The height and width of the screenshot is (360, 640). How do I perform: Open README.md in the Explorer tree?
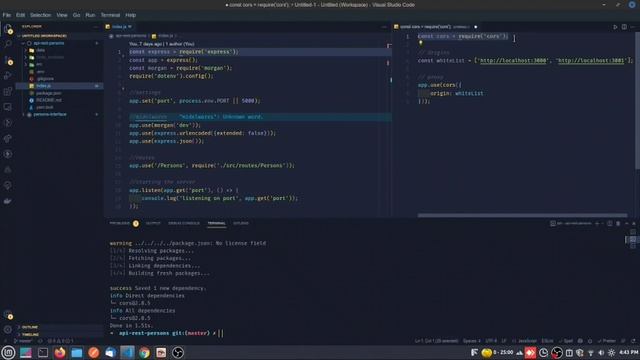point(49,100)
